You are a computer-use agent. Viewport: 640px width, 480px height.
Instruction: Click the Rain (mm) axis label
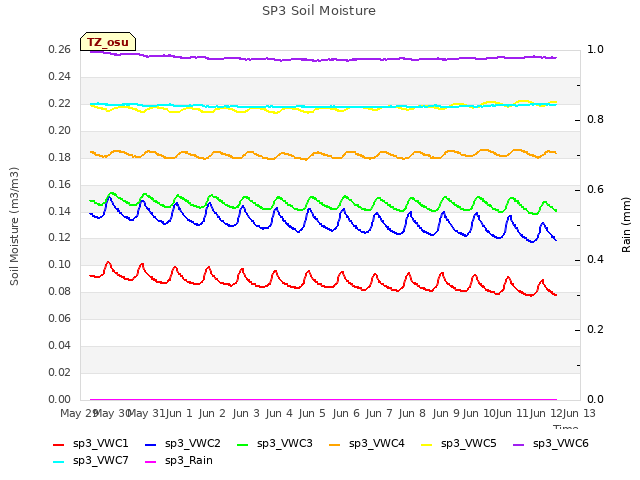626,225
